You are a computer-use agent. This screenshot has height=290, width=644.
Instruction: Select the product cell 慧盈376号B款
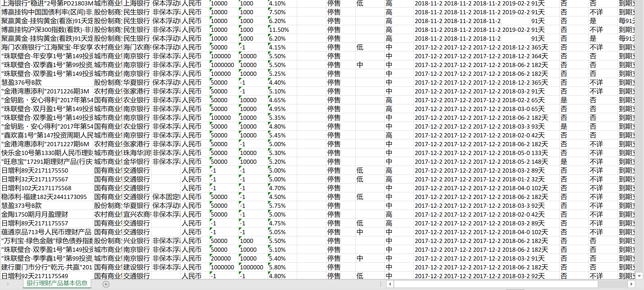(47, 83)
